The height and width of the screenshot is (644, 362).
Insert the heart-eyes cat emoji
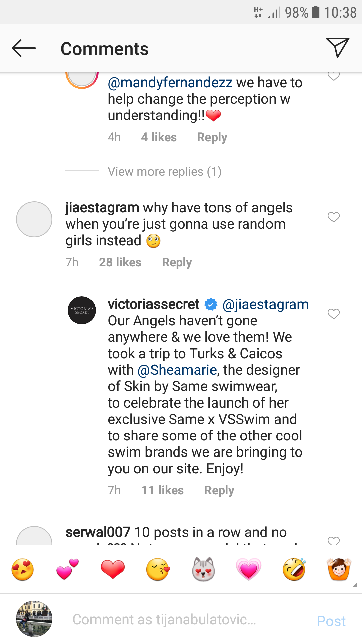coord(203,570)
